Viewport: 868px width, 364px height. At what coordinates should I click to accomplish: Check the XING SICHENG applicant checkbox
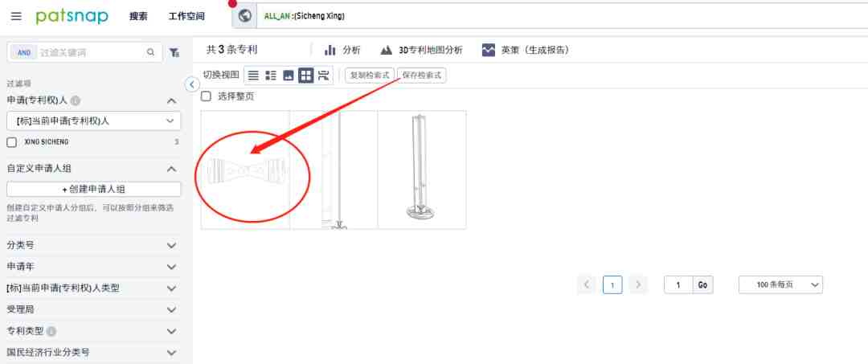[11, 142]
